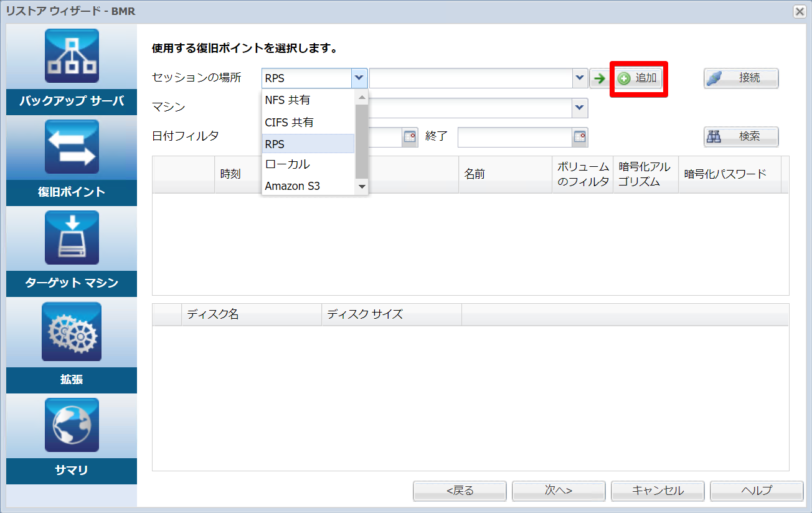Screen dimensions: 812x513
Task: Focus the マシン input field
Action: (471, 108)
